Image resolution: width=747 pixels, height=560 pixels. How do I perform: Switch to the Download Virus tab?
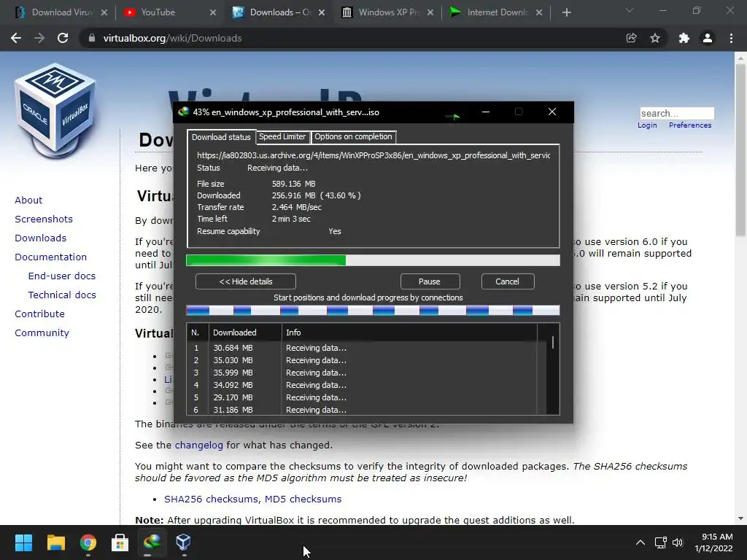pyautogui.click(x=62, y=12)
